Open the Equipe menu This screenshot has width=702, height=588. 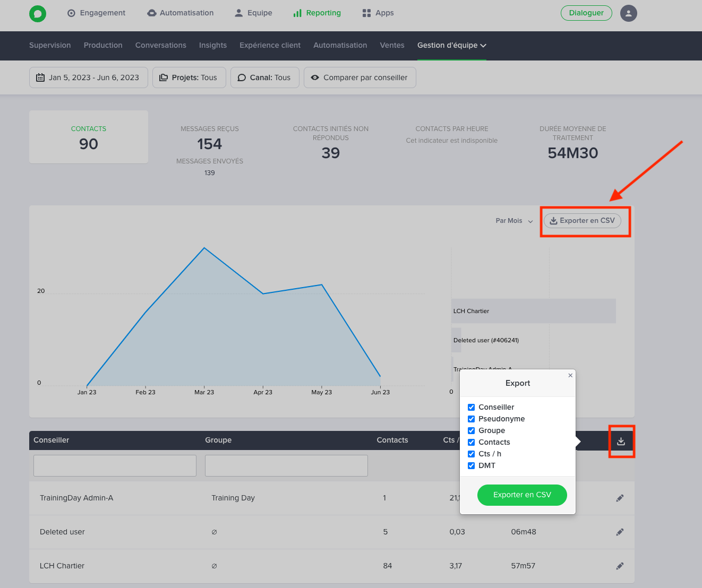(253, 13)
